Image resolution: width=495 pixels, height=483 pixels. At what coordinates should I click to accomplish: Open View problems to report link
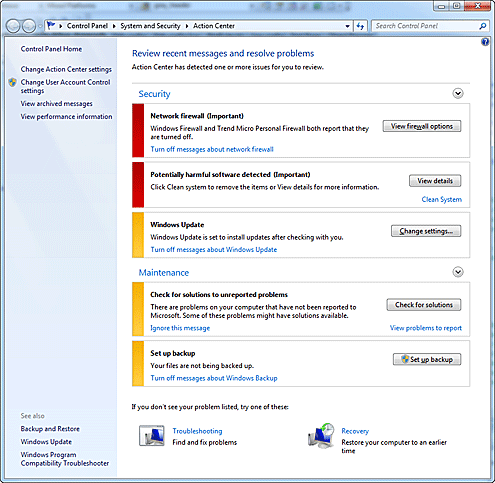coord(426,328)
